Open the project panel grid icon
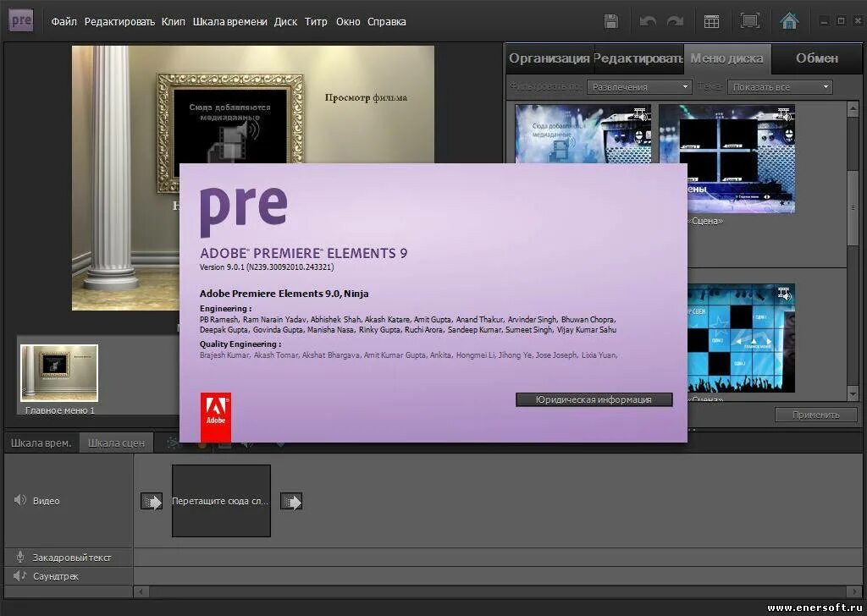Screen dimensions: 867x616 click(x=711, y=21)
